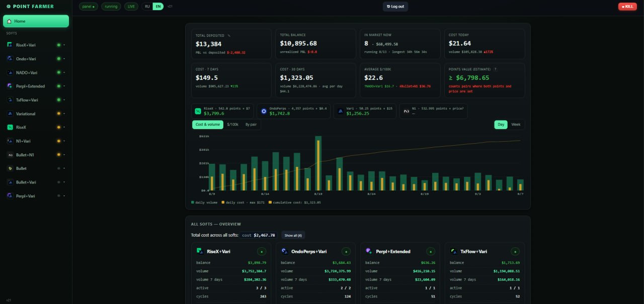The width and height of the screenshot is (644, 304).
Task: Click the panel status pill
Action: [89, 7]
